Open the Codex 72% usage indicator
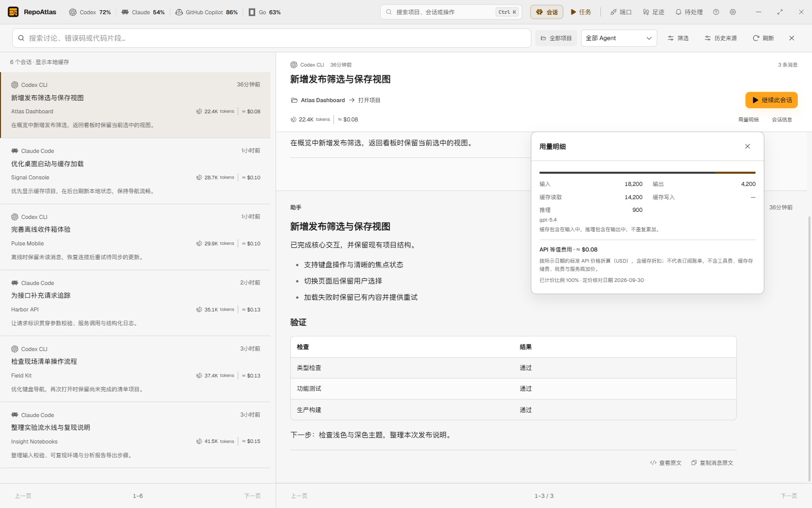This screenshot has height=508, width=812. 90,12
